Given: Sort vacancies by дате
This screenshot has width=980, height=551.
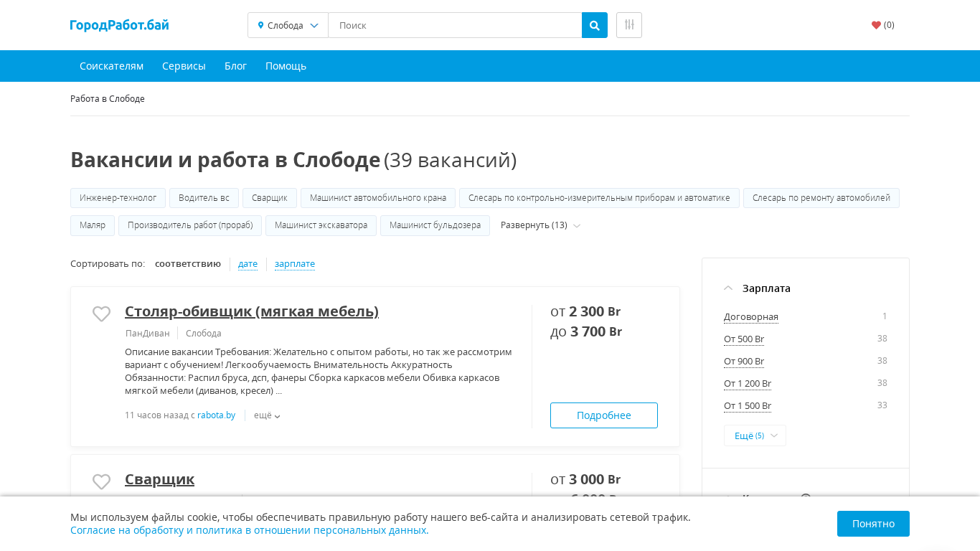Looking at the screenshot, I should coord(248,264).
